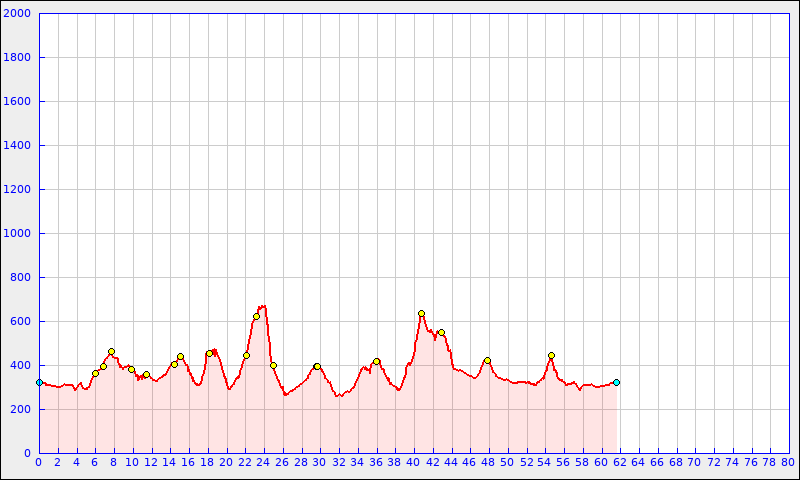Image resolution: width=800 pixels, height=480 pixels.
Task: Click the red profile summit near km 24
Action: pyautogui.click(x=263, y=306)
